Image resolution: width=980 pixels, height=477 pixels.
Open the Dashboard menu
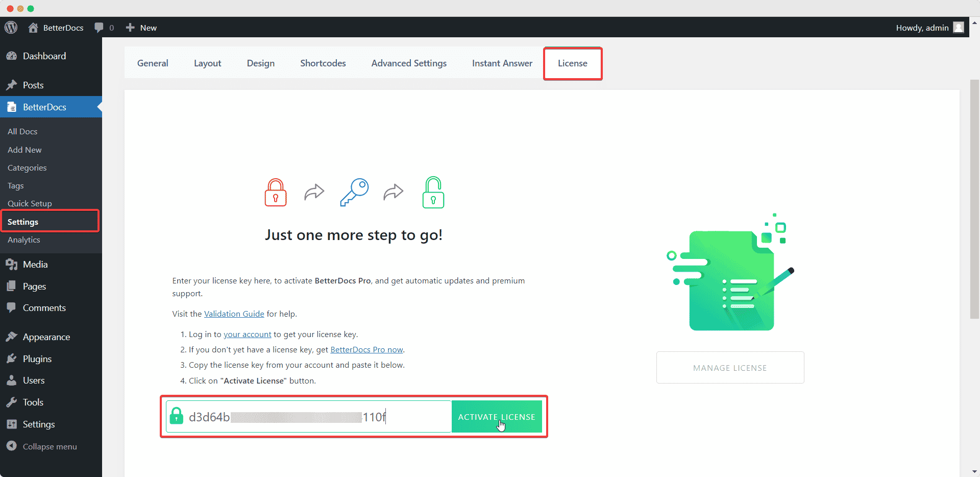[x=44, y=56]
